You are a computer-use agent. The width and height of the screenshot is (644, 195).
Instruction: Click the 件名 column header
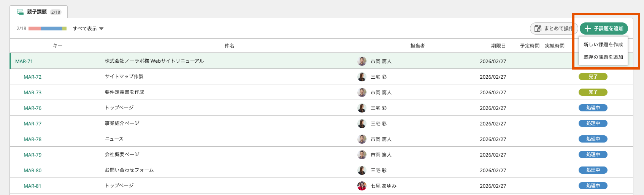coord(229,46)
